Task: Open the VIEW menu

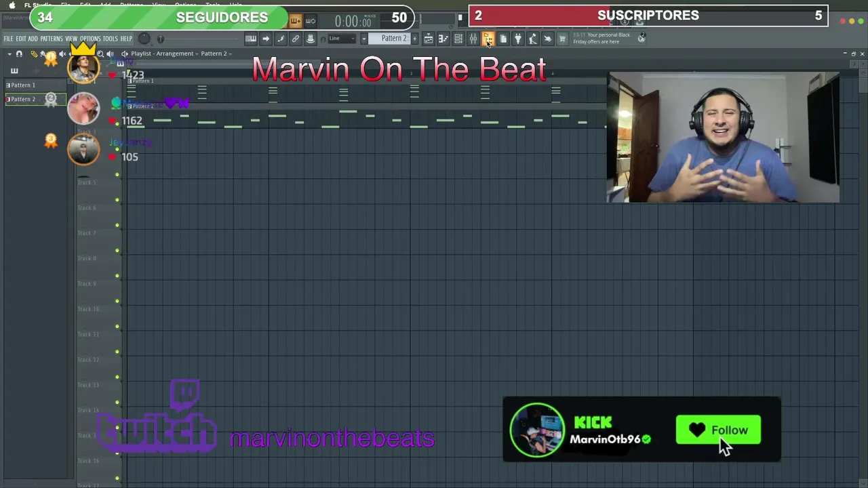Action: pyautogui.click(x=71, y=39)
